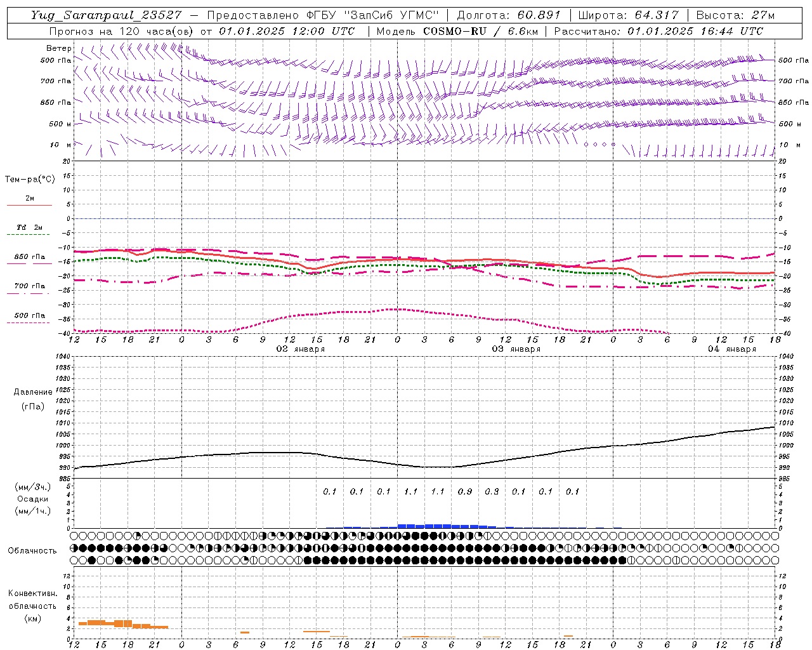
Task: Click the calculation time Рассчитано: 01.01.2025 16:44 UTC
Action: click(x=658, y=31)
